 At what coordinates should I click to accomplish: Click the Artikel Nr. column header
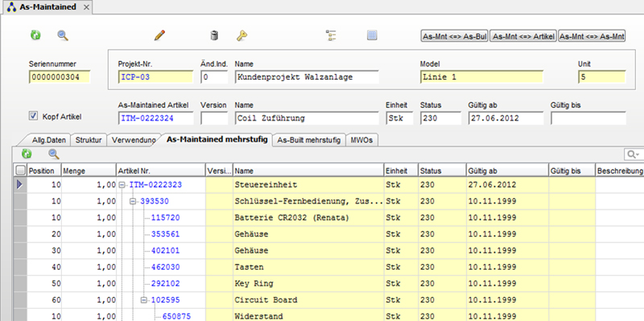pyautogui.click(x=160, y=171)
